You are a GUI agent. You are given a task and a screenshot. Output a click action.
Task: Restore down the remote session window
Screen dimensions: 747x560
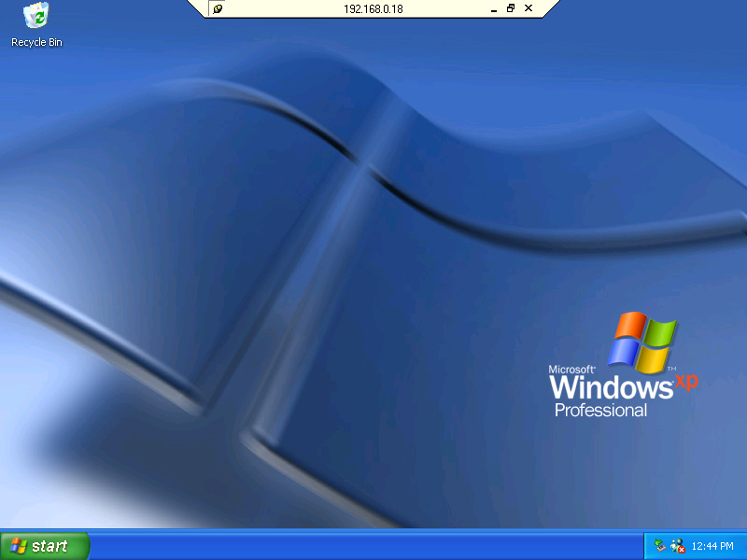(x=511, y=8)
